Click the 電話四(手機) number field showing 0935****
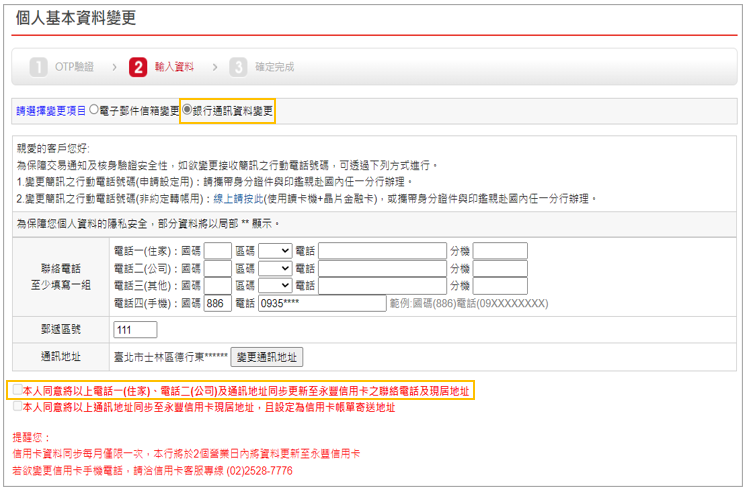The width and height of the screenshot is (746, 490). 322,303
